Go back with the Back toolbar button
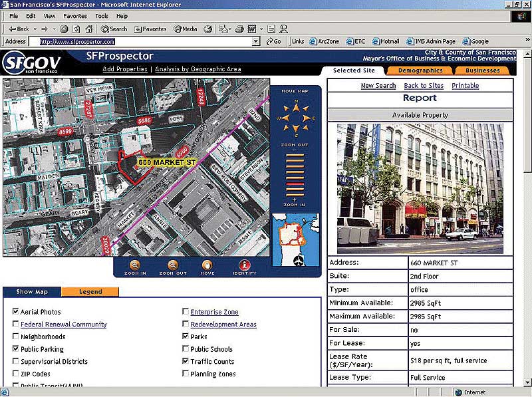The image size is (532, 397). pyautogui.click(x=19, y=29)
